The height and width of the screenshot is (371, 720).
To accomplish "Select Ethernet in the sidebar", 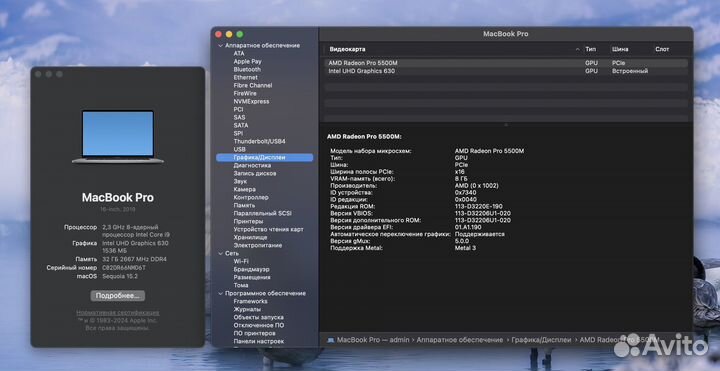I will [245, 78].
